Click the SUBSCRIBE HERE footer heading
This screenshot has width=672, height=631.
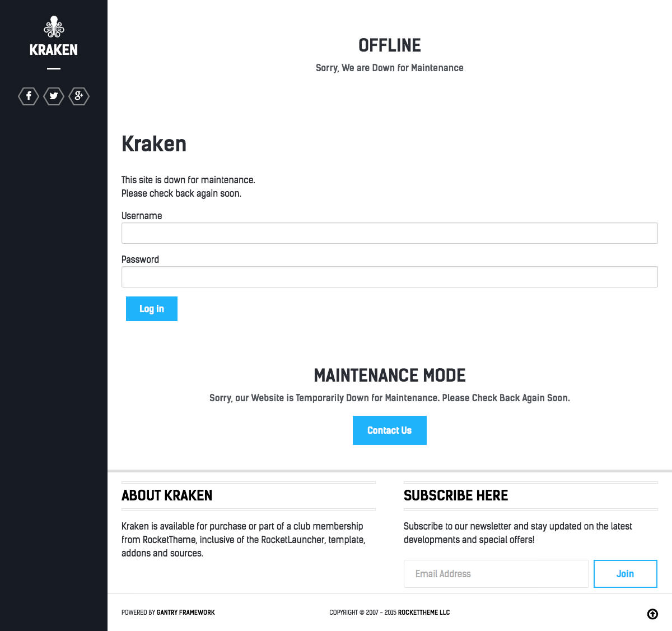coord(456,496)
